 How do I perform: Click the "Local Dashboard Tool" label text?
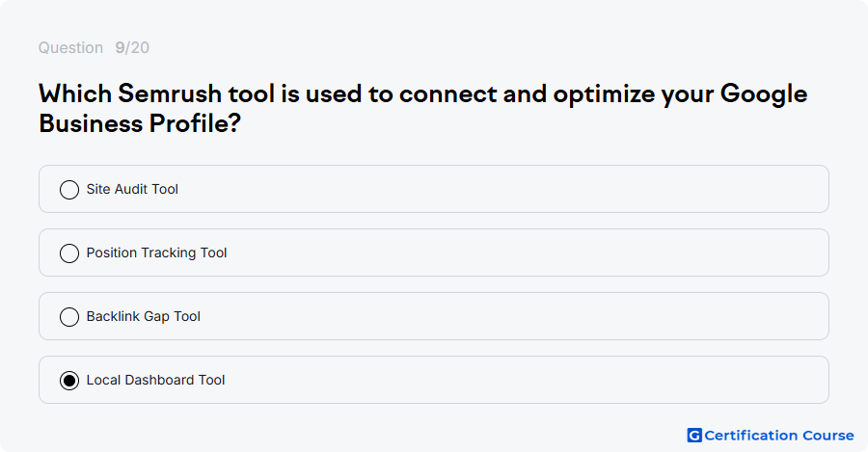click(x=155, y=380)
